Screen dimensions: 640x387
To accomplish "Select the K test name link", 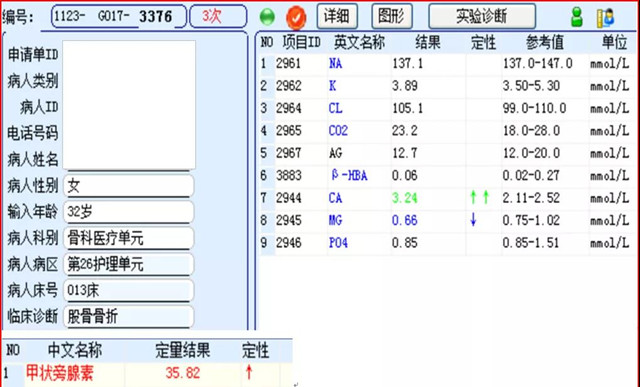I will (x=333, y=86).
